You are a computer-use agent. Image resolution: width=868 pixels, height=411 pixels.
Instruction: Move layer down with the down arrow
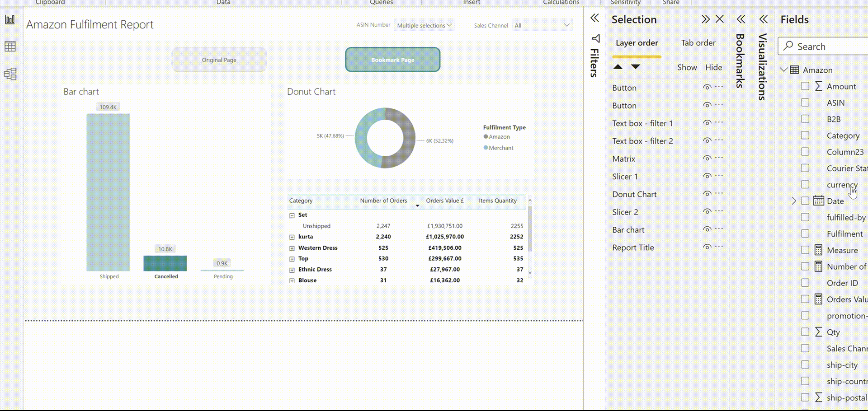pyautogui.click(x=636, y=67)
